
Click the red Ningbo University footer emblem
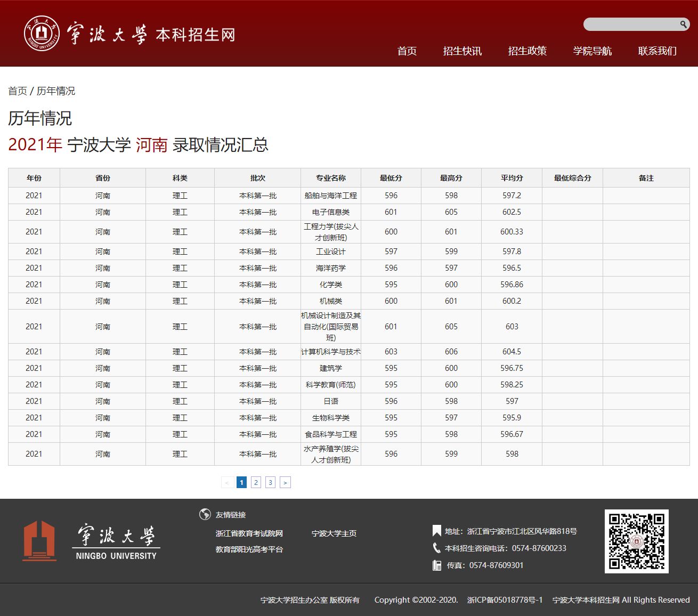(x=39, y=541)
